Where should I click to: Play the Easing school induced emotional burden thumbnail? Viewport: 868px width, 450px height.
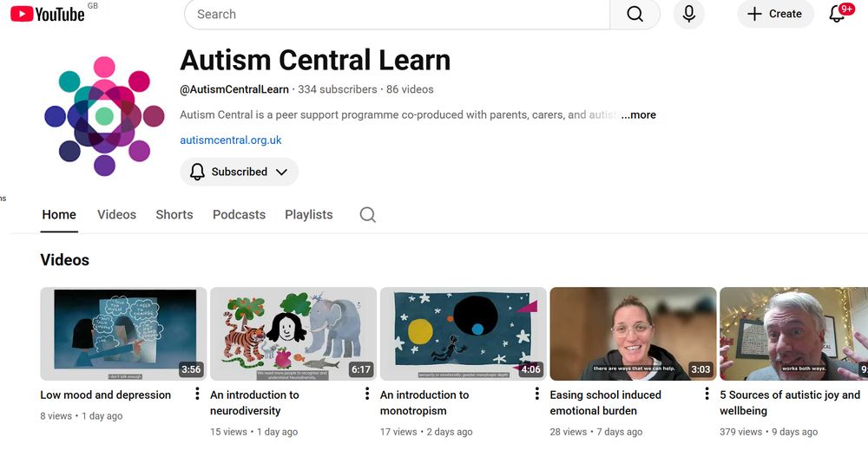pyautogui.click(x=634, y=334)
